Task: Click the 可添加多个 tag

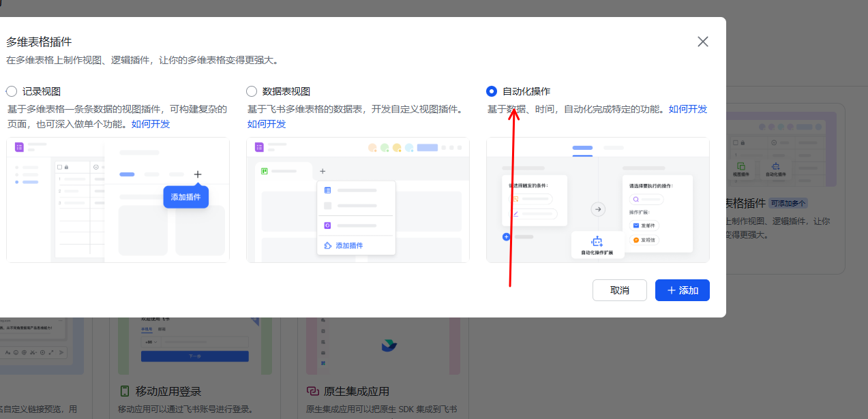Action: (x=788, y=203)
